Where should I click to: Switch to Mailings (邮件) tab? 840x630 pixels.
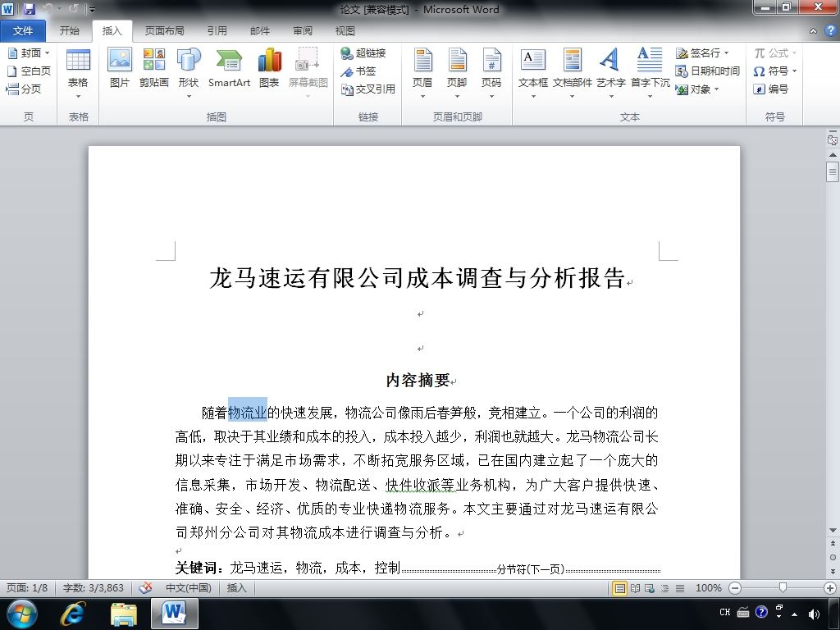pyautogui.click(x=260, y=30)
